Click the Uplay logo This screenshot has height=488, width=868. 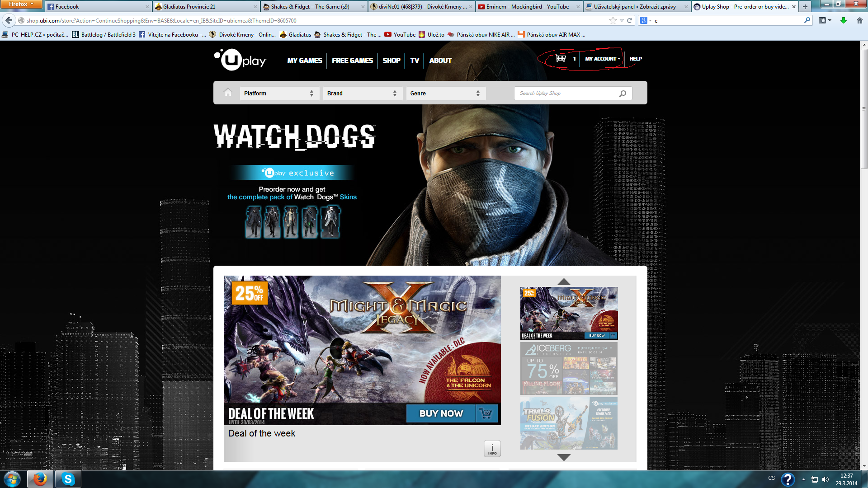(240, 60)
